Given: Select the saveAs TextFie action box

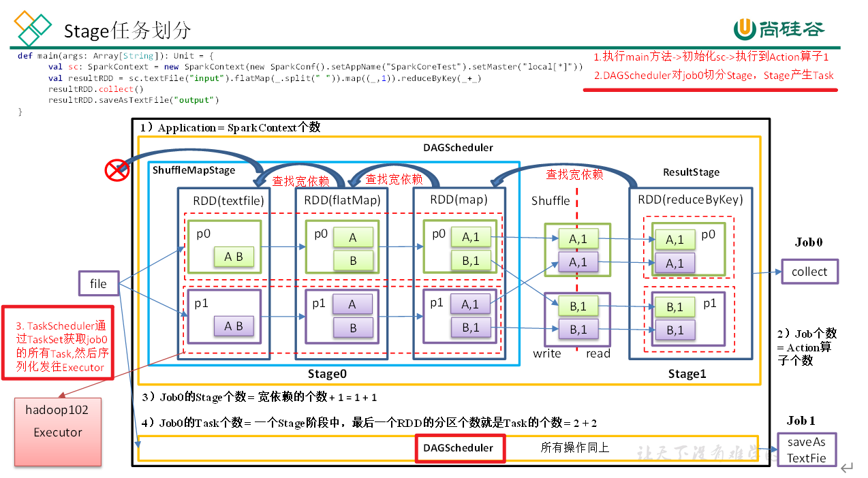Looking at the screenshot, I should click(x=807, y=449).
